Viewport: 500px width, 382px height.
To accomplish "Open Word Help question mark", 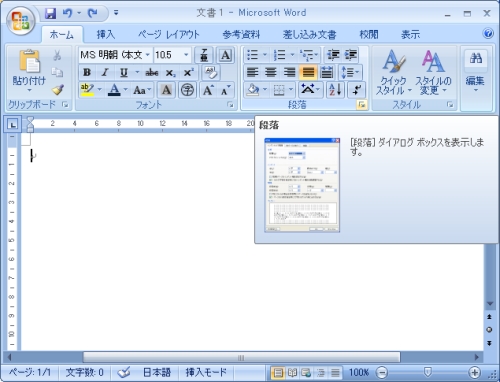I will (488, 33).
